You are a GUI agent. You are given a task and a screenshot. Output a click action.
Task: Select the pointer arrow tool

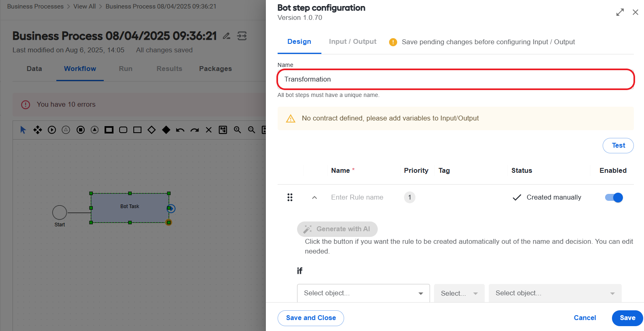[x=23, y=130]
